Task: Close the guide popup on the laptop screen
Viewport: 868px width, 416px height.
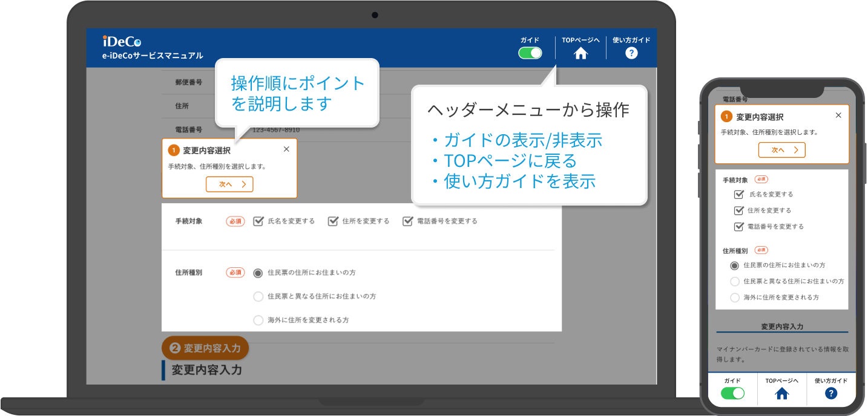Action: pyautogui.click(x=286, y=149)
